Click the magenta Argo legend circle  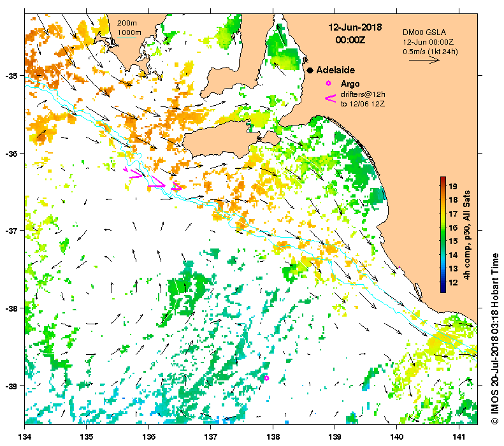click(x=328, y=83)
